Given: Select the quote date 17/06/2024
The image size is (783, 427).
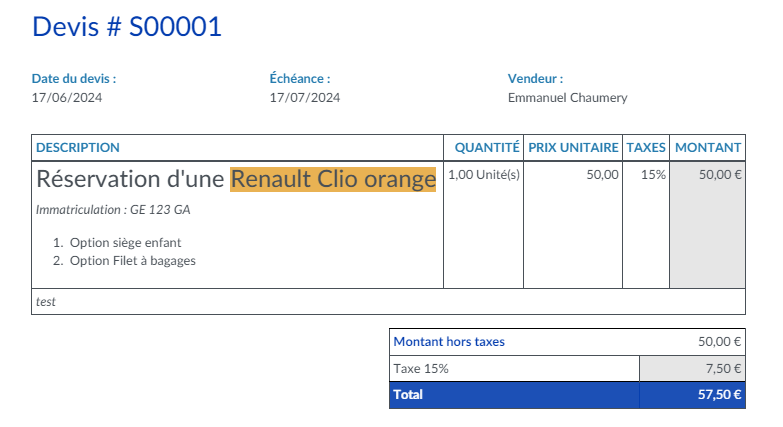Looking at the screenshot, I should coord(67,98).
